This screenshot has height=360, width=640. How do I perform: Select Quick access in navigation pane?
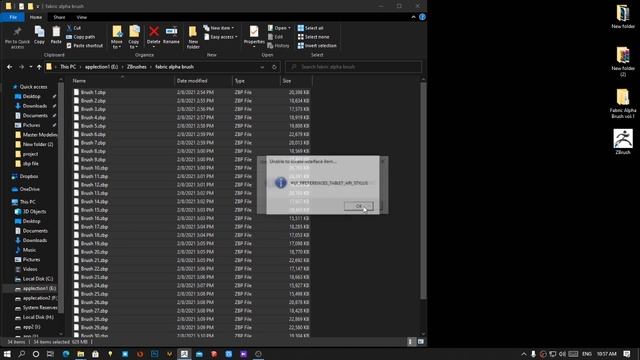point(33,87)
